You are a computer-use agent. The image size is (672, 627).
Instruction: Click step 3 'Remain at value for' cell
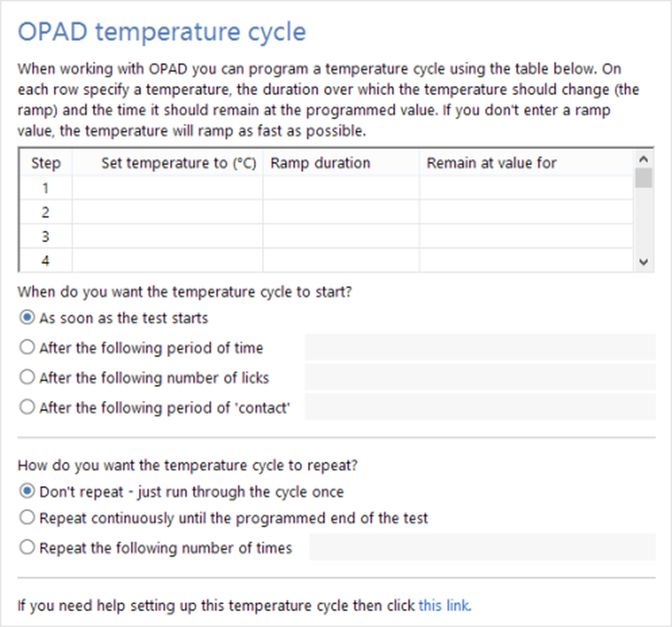[x=525, y=236]
